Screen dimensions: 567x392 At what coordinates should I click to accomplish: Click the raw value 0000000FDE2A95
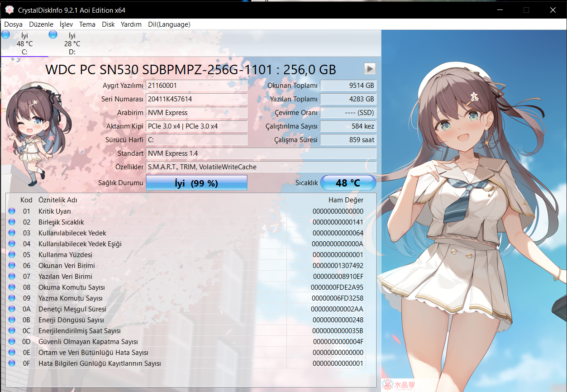[x=337, y=287]
